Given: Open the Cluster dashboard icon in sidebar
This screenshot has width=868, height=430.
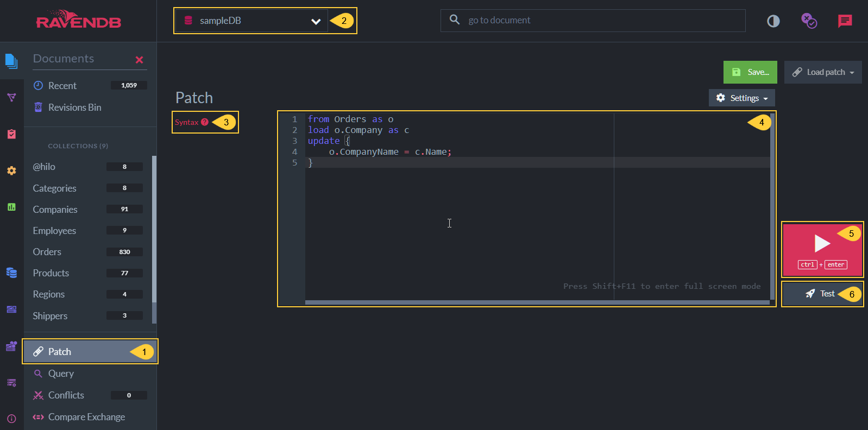Looking at the screenshot, I should pyautogui.click(x=11, y=346).
